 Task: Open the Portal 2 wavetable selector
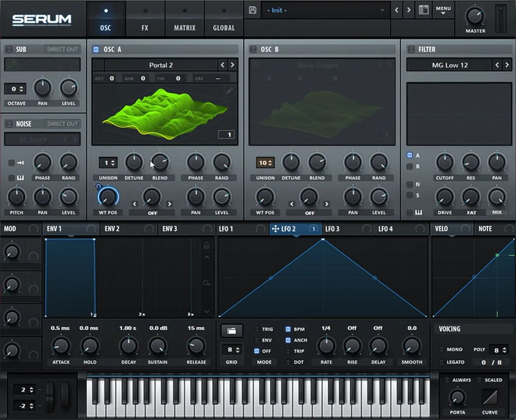[x=161, y=65]
